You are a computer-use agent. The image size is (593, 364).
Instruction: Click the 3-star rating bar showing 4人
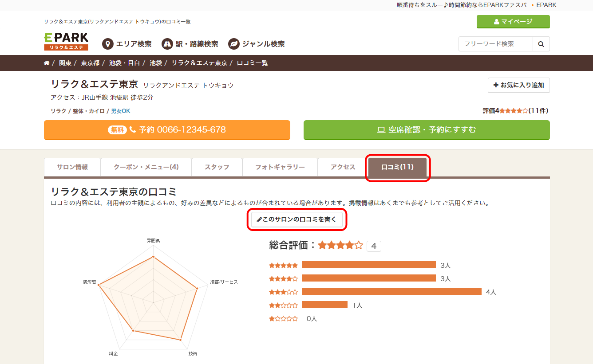pyautogui.click(x=392, y=292)
